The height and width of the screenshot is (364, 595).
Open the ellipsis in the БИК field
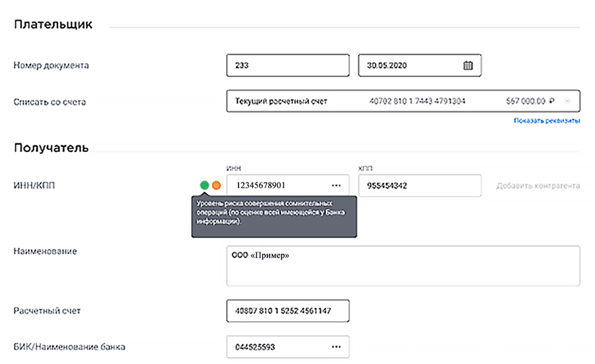coord(337,347)
